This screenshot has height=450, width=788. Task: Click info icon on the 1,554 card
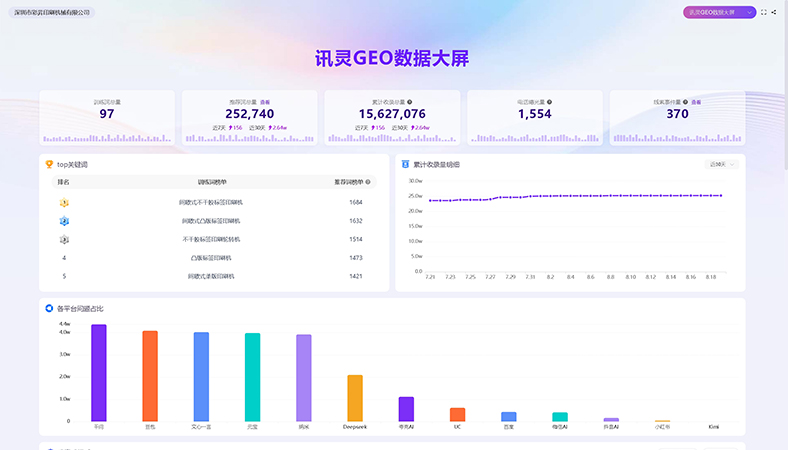[x=549, y=102]
